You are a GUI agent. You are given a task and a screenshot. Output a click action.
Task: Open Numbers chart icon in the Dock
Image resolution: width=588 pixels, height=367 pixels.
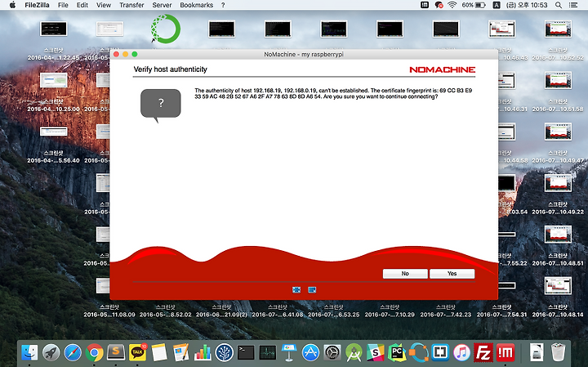coord(203,352)
